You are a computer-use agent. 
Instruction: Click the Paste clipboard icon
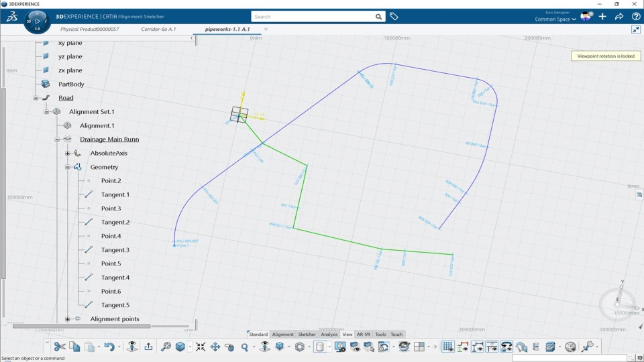[89, 347]
